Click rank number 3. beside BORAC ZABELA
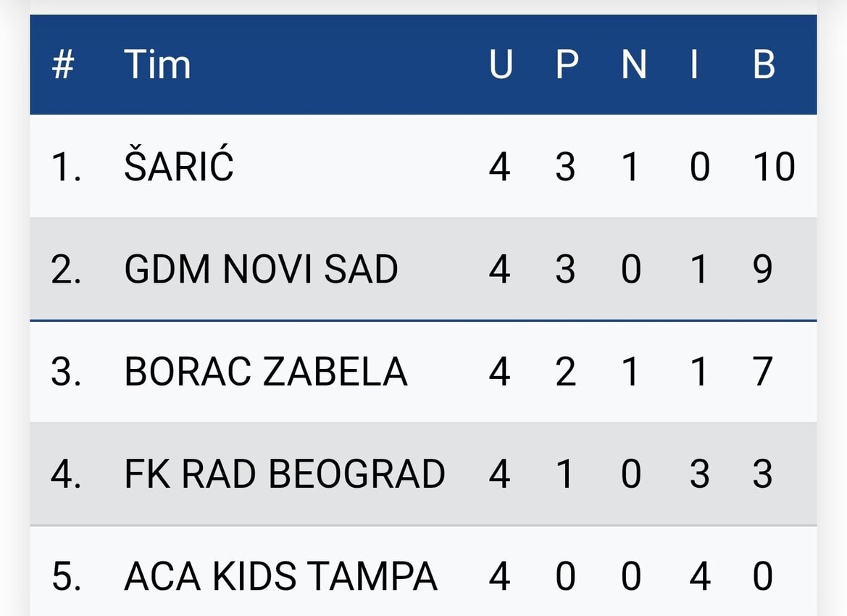The height and width of the screenshot is (616, 847). tap(66, 372)
